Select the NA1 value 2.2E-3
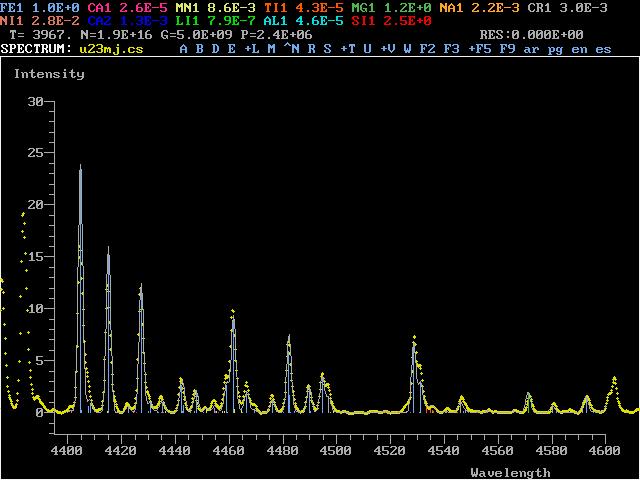 [496, 7]
